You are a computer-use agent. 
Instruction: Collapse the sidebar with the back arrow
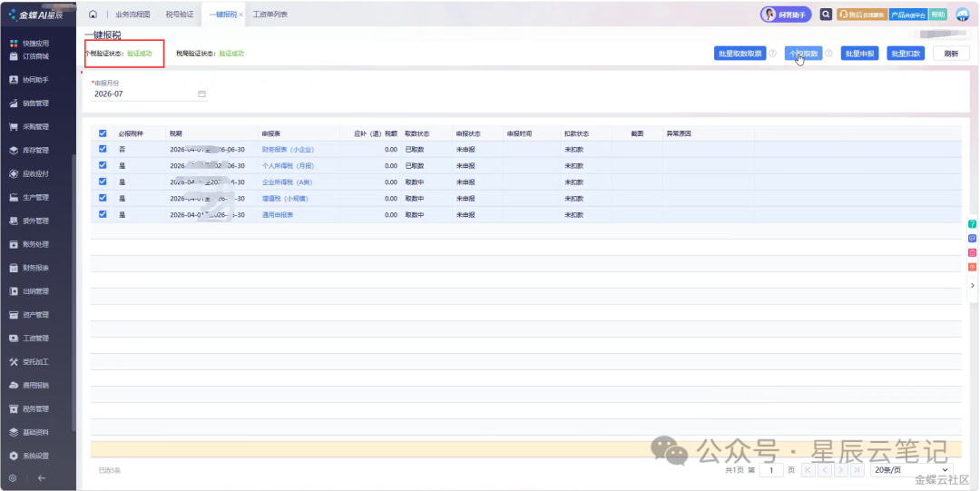coord(42,478)
